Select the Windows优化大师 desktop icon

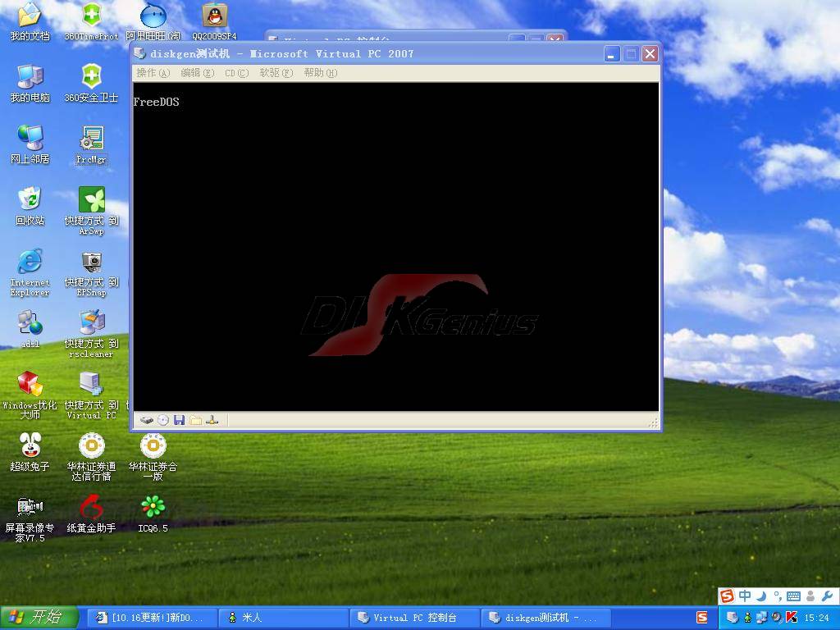tap(30, 395)
